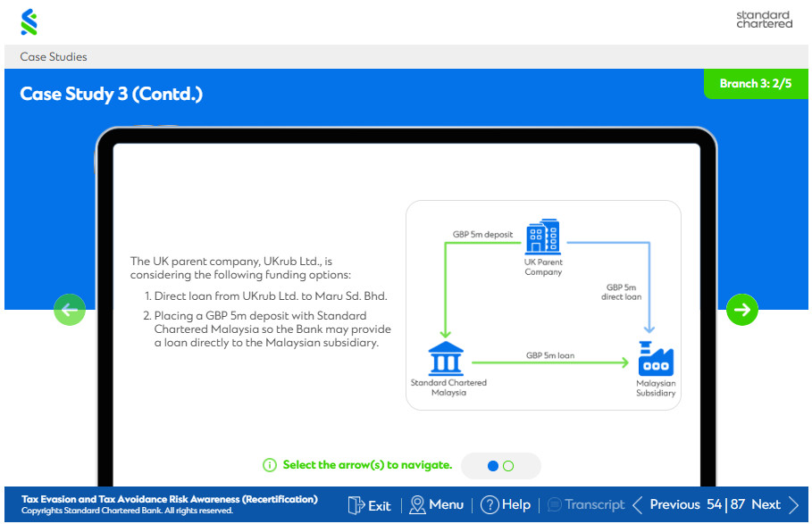
Task: Click the Exit door icon
Action: [x=356, y=505]
